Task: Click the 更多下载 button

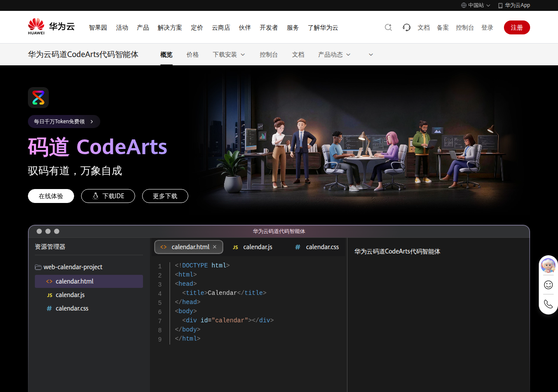Action: 165,196
